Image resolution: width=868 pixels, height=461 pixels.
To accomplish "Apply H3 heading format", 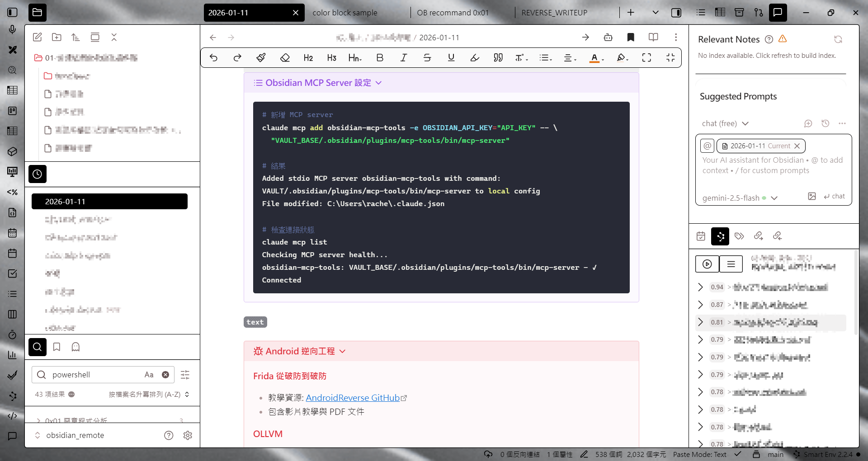I will point(332,57).
